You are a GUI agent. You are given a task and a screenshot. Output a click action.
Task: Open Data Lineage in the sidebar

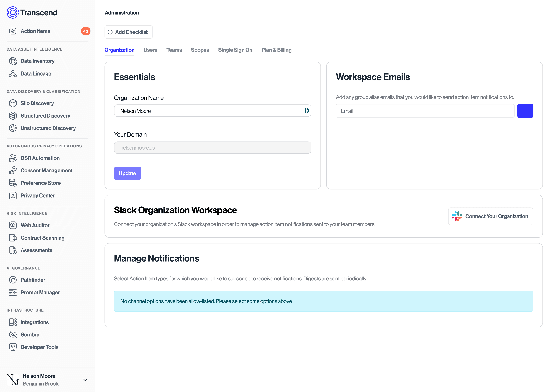36,73
